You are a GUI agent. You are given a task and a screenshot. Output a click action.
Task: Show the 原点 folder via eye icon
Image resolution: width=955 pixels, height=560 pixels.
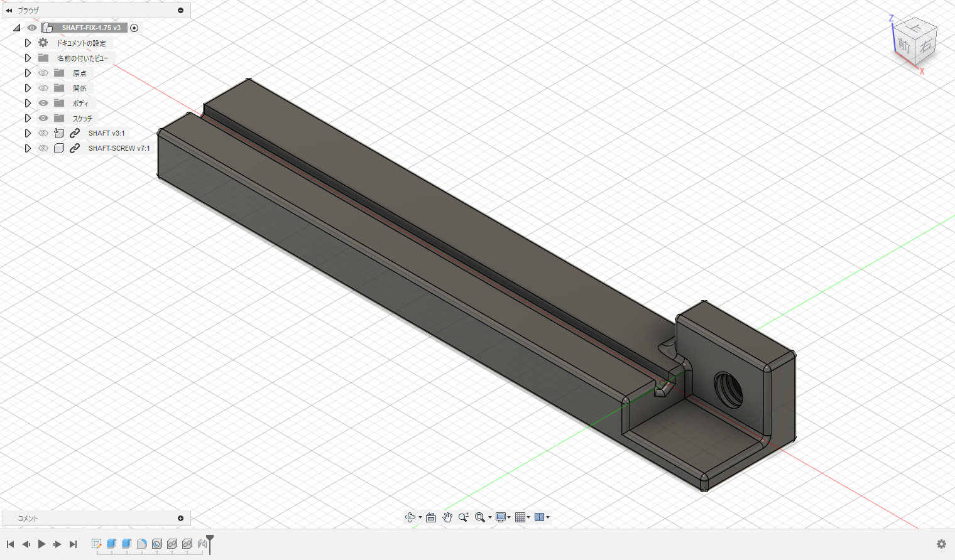(x=43, y=73)
